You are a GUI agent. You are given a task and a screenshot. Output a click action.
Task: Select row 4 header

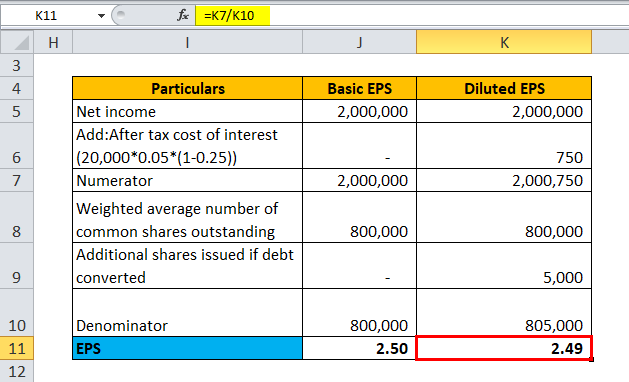point(16,88)
